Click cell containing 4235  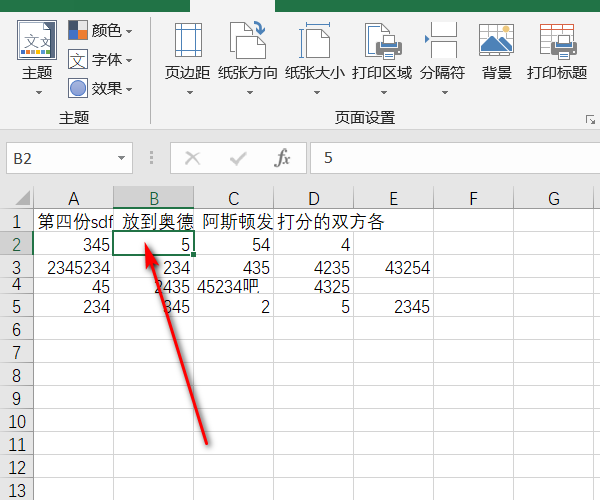click(313, 267)
